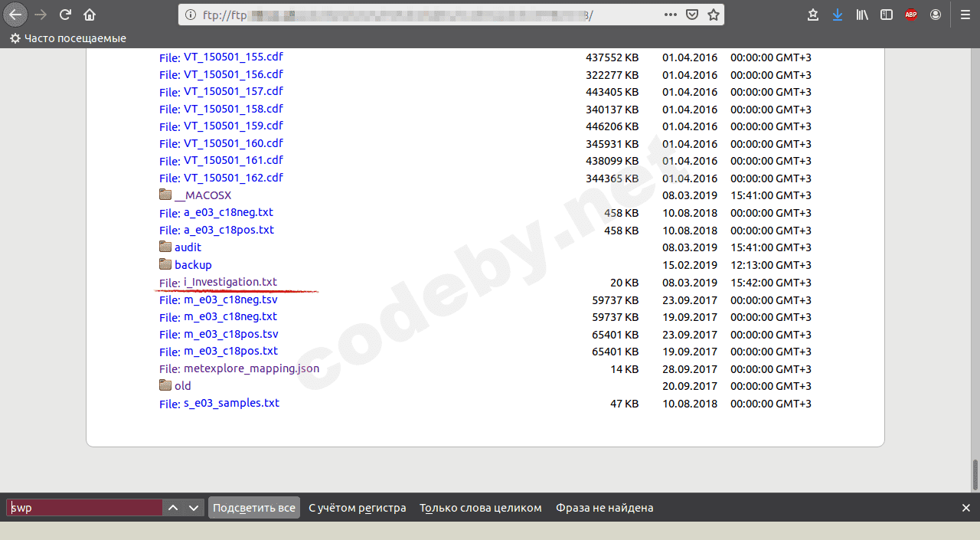Open file m_e03_c18pos.tsv
This screenshot has width=980, height=540.
click(231, 334)
